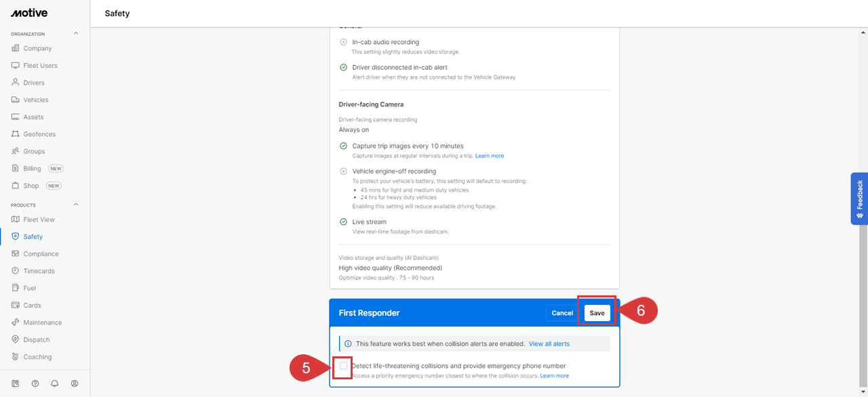Click the info icon in the collision alerts banner
868x397 pixels.
(348, 343)
